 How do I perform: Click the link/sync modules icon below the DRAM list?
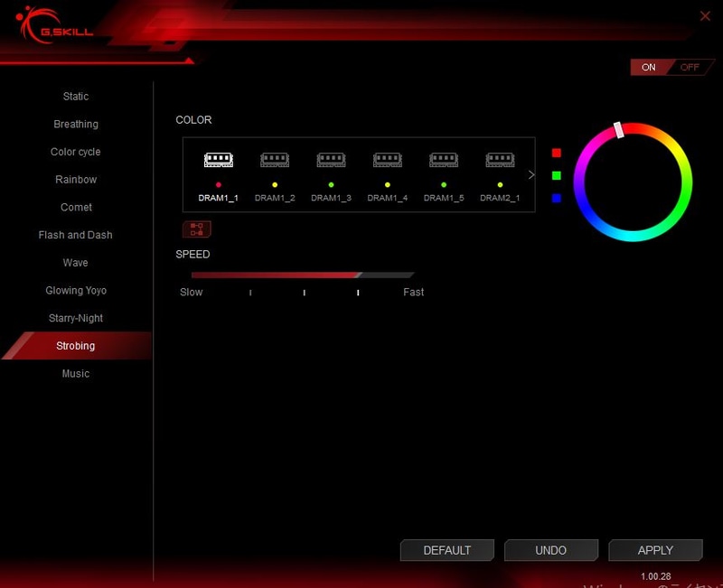pyautogui.click(x=197, y=229)
